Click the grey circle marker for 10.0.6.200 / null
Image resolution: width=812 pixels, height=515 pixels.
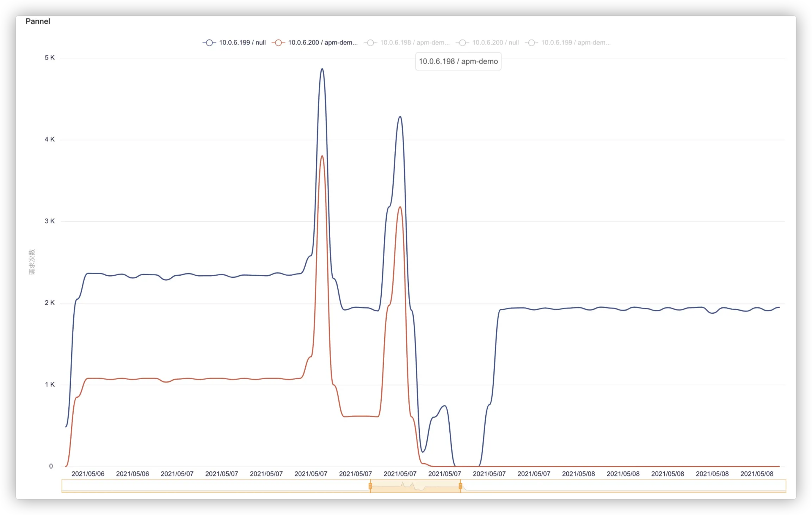[462, 43]
